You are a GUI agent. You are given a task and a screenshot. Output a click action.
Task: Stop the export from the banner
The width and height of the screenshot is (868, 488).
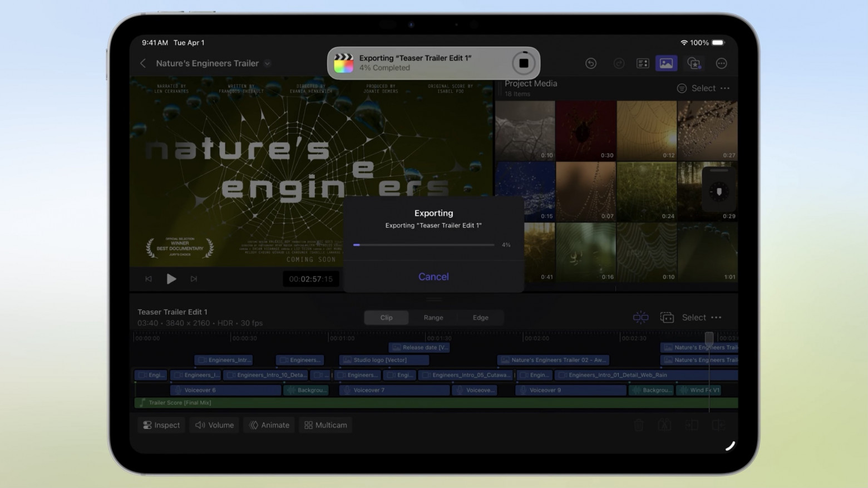(x=523, y=63)
